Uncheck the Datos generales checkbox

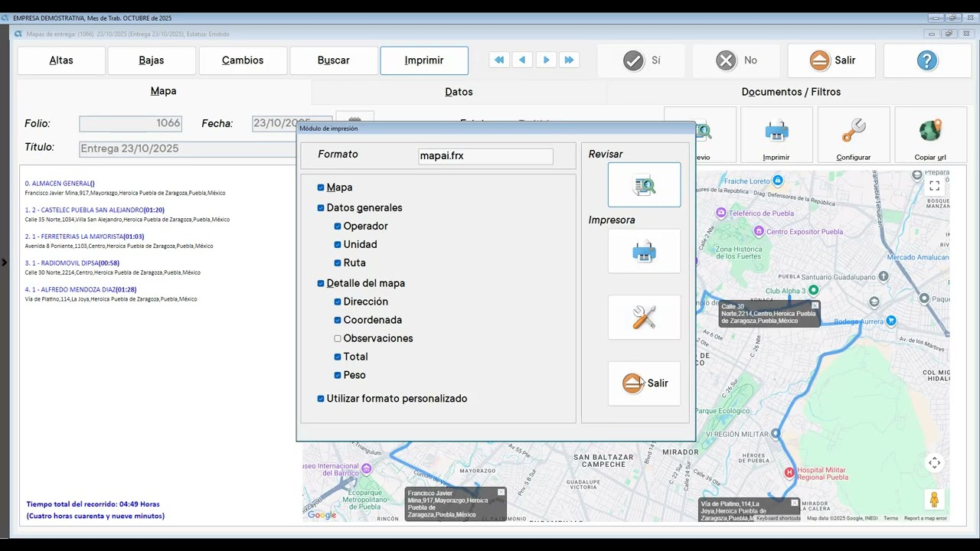321,207
